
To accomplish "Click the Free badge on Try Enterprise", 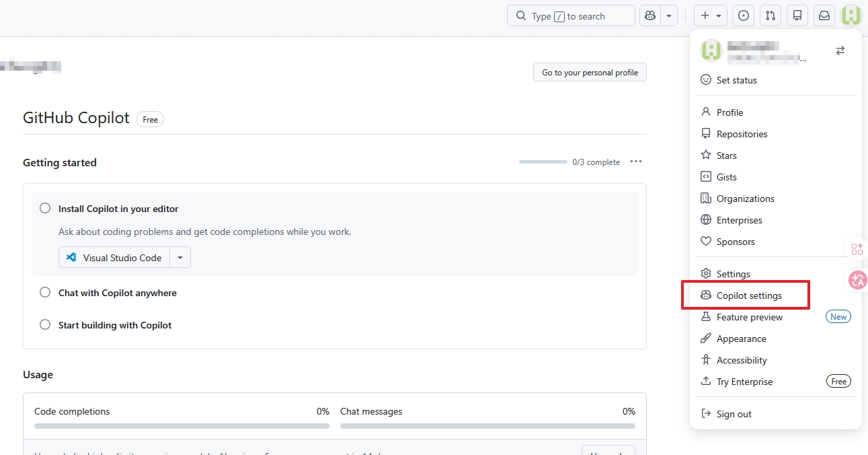I will [x=838, y=382].
